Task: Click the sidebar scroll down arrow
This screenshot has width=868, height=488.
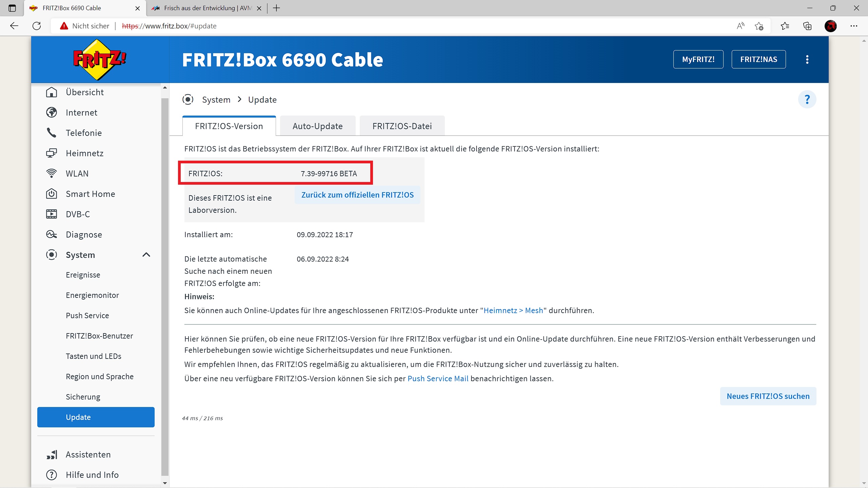Action: click(x=165, y=483)
